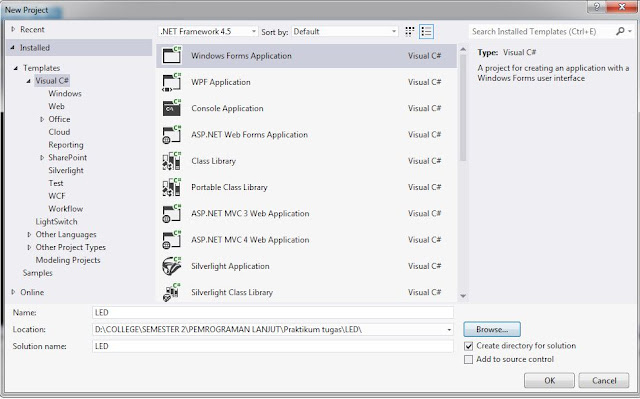Select the WPF Application template name

(221, 82)
